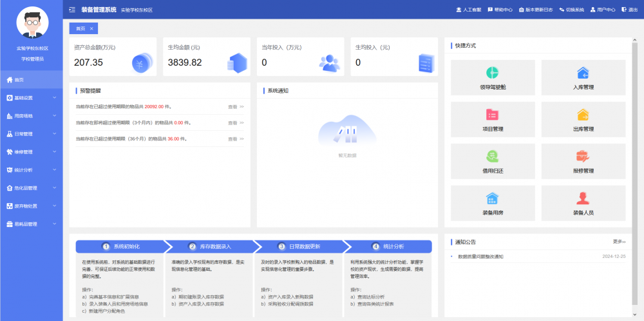Open the 领导驾驶舱 shortcut icon
The image size is (644, 321).
tap(493, 72)
